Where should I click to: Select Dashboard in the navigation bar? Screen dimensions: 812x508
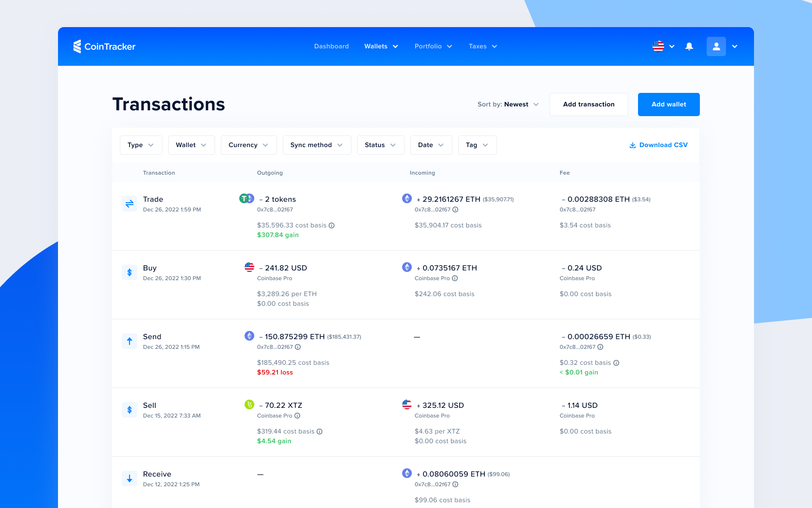coord(332,46)
